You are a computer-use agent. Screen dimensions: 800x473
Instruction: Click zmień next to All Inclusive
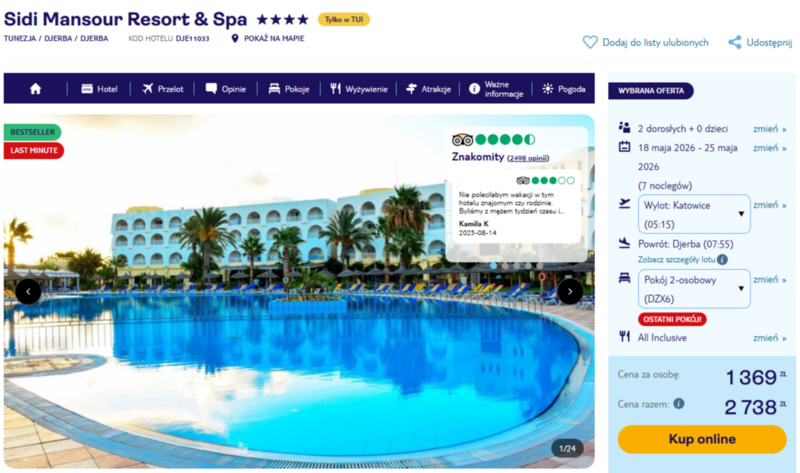pos(769,338)
